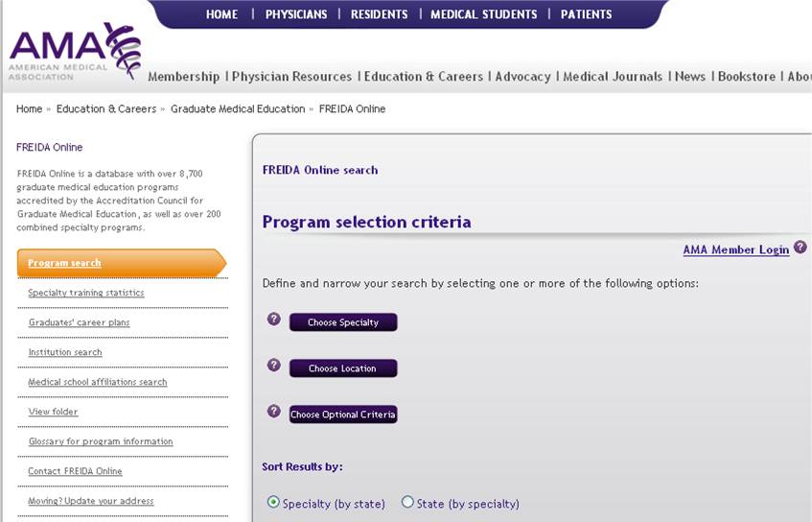The image size is (812, 522).
Task: Follow the AMA Member Login link
Action: (736, 249)
